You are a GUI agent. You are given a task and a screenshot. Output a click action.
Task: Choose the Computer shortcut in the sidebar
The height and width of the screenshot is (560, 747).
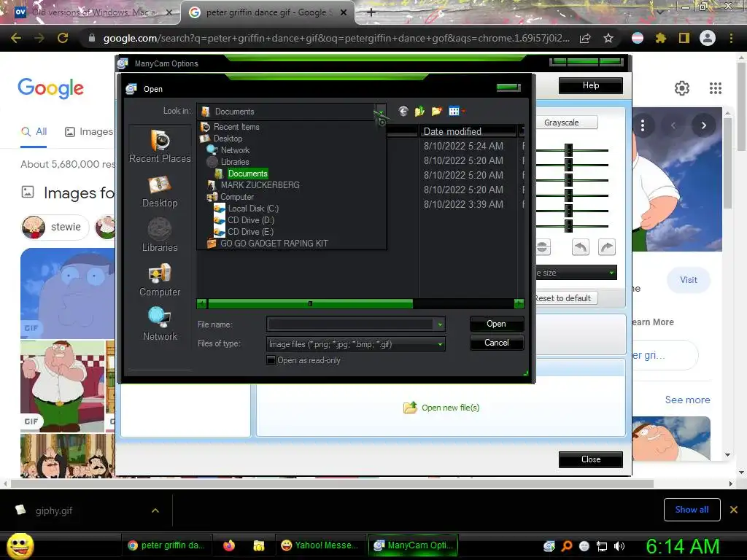(160, 281)
